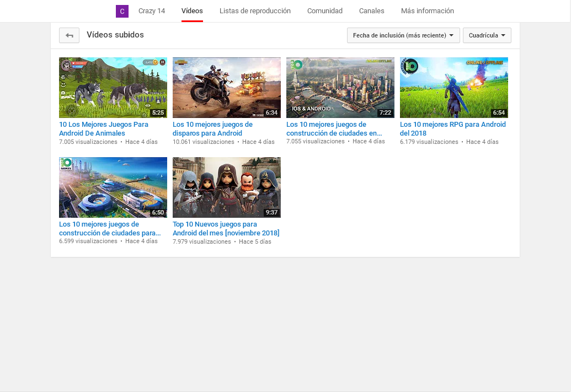
Task: Click the 9:37 duration badge
Action: pyautogui.click(x=271, y=213)
